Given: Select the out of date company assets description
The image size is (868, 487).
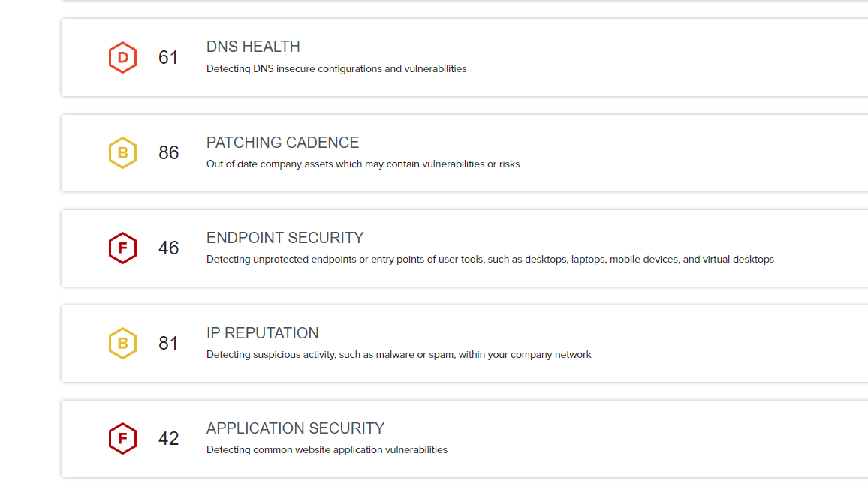Looking at the screenshot, I should [x=363, y=164].
